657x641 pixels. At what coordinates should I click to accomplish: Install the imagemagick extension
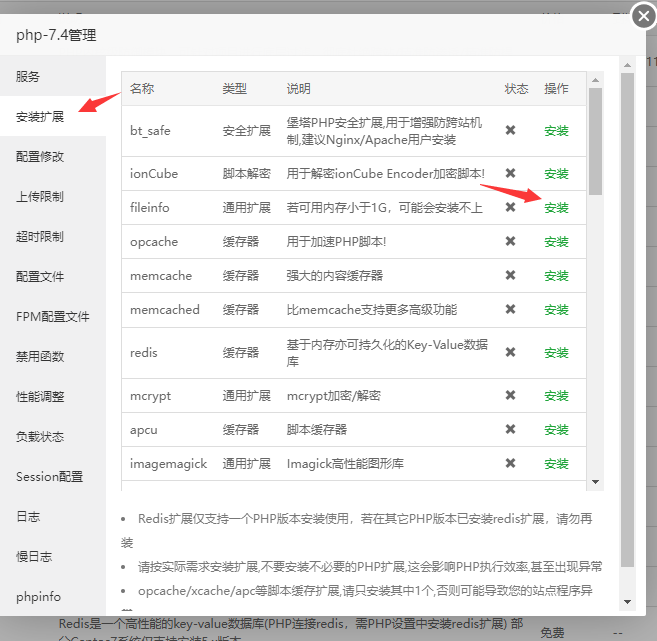point(556,464)
